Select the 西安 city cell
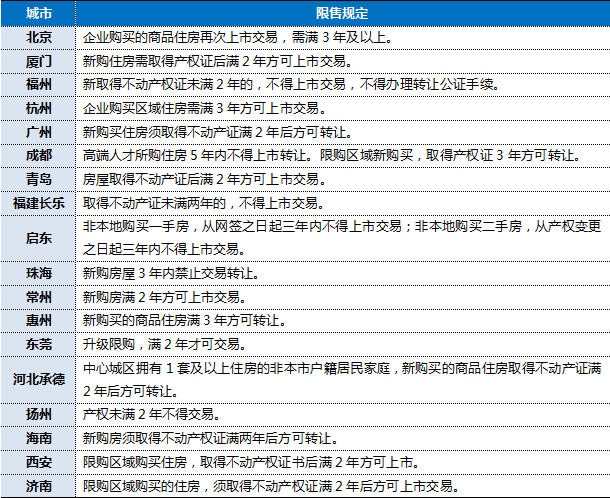Screen dimensions: 610x498 tap(39, 462)
